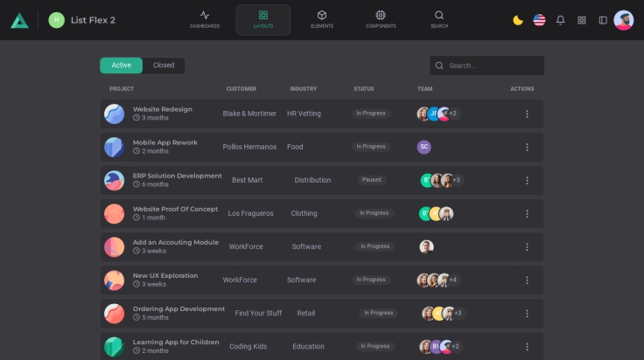The width and height of the screenshot is (644, 360).
Task: Click the SC team member avatar
Action: (424, 147)
